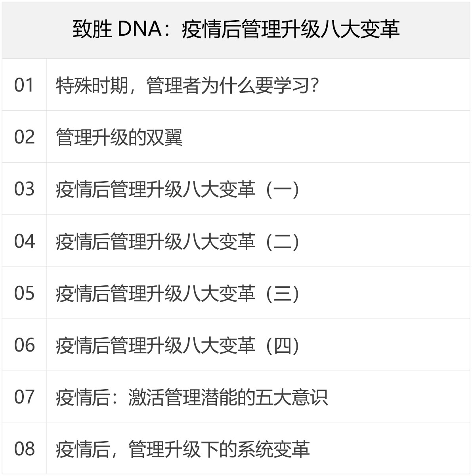Open "疫情后管理升级八大变革（一）" lesson
This screenshot has width=472, height=476.
(x=178, y=189)
